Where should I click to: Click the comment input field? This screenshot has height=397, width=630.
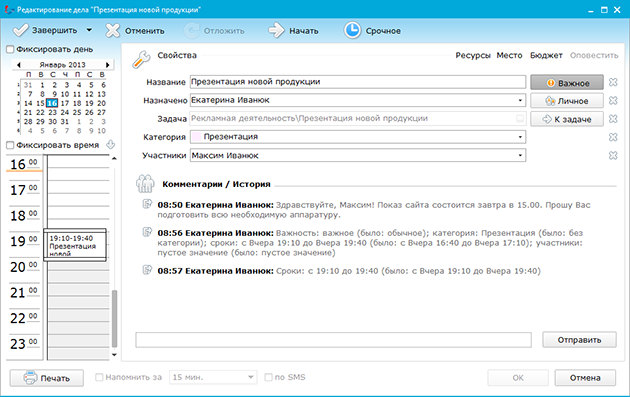pos(333,340)
